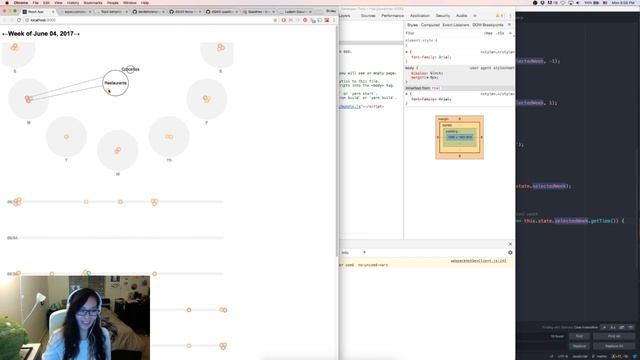Open DevTools three-dot customize menu

pos(510,16)
